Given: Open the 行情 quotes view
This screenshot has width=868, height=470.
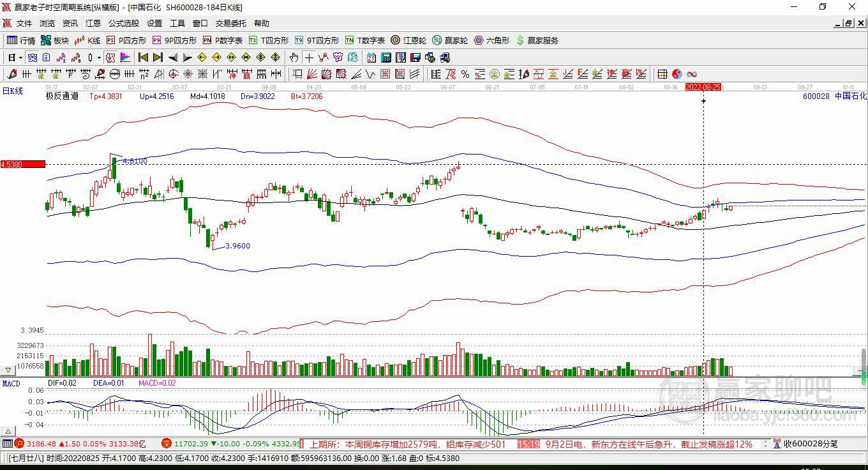Looking at the screenshot, I should coord(21,40).
